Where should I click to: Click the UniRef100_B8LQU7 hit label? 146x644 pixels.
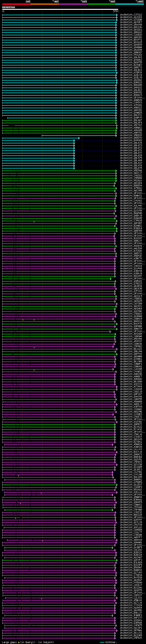(131, 120)
